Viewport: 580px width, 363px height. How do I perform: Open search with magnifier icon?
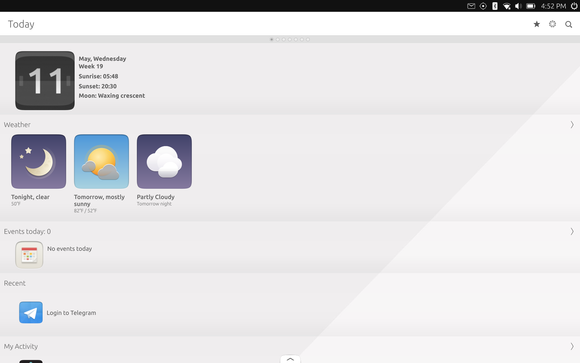point(569,24)
